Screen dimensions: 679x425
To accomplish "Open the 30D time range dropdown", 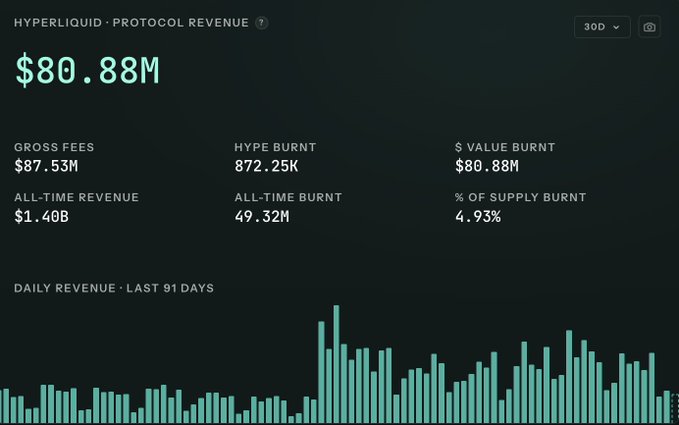I will 602,27.
